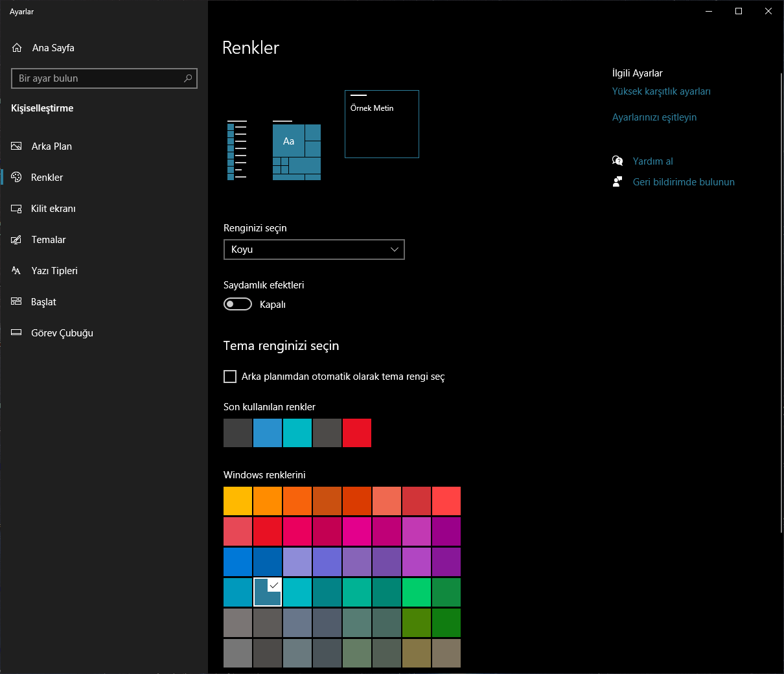The height and width of the screenshot is (674, 784).
Task: Click the Yazı Tipleri font icon
Action: pyautogui.click(x=17, y=271)
